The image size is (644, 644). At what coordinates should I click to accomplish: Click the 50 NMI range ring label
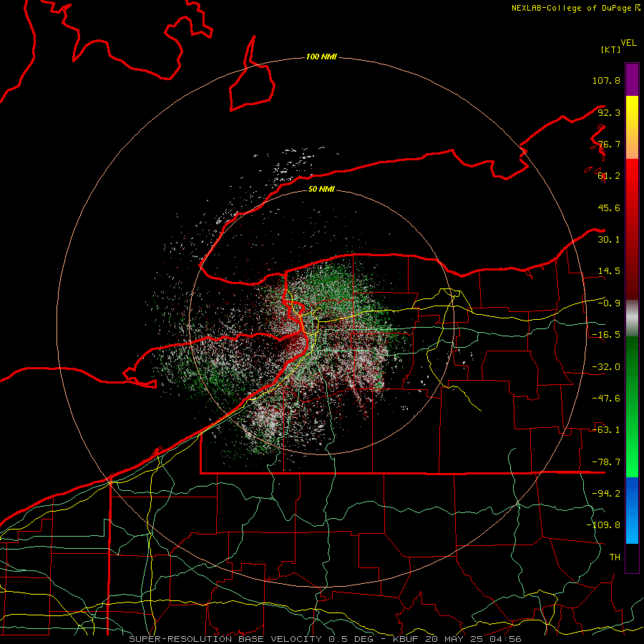pyautogui.click(x=321, y=189)
